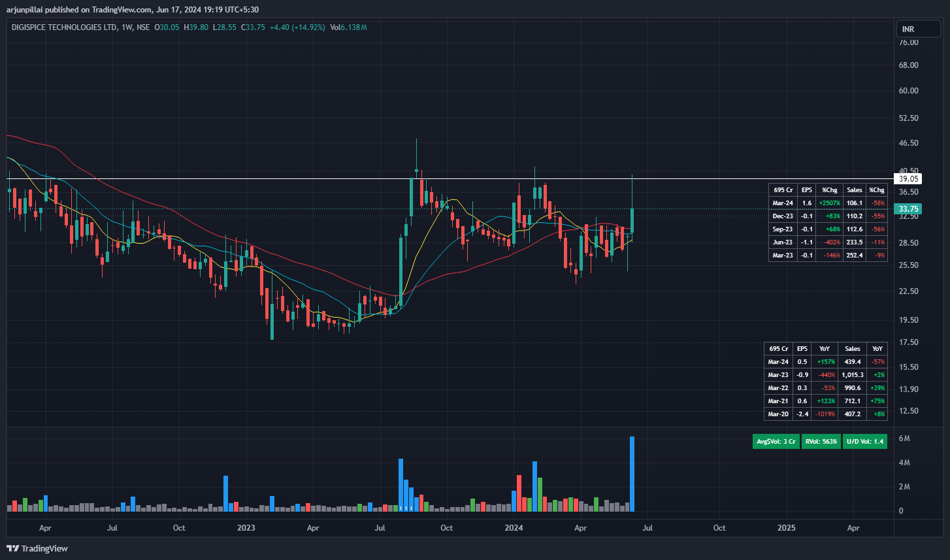Click the Dec-23 quarter cell
The image size is (950, 560).
coord(783,216)
